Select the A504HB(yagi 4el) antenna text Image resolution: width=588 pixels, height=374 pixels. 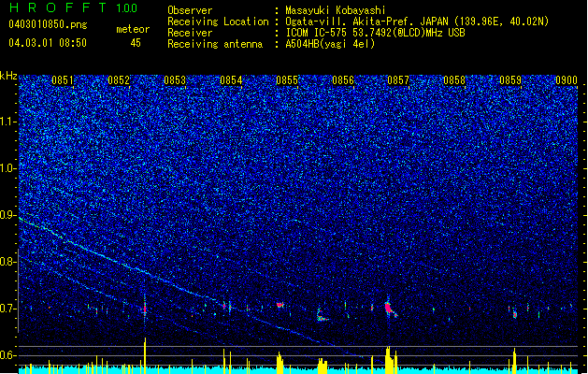point(330,44)
